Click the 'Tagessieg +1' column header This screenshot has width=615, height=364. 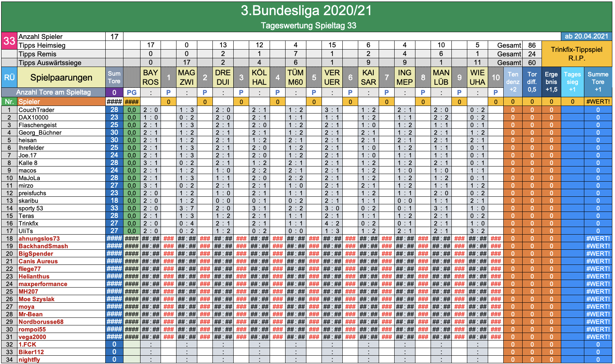(x=572, y=82)
